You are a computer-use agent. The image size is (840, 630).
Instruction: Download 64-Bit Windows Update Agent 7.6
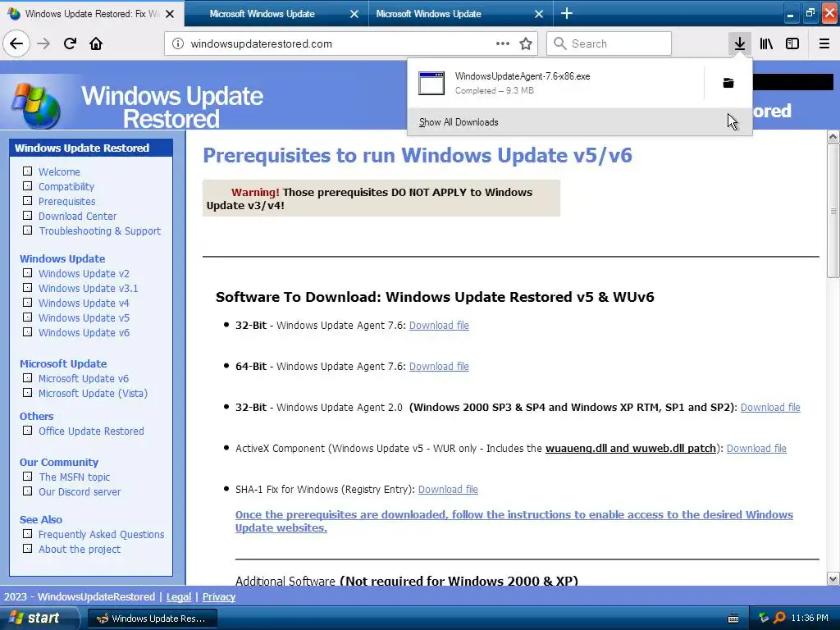tap(440, 367)
